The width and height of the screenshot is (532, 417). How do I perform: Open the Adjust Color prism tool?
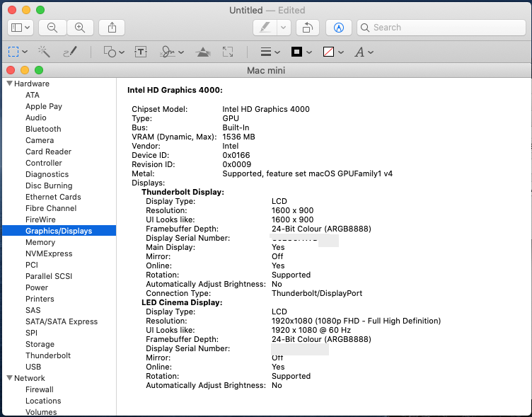point(203,52)
